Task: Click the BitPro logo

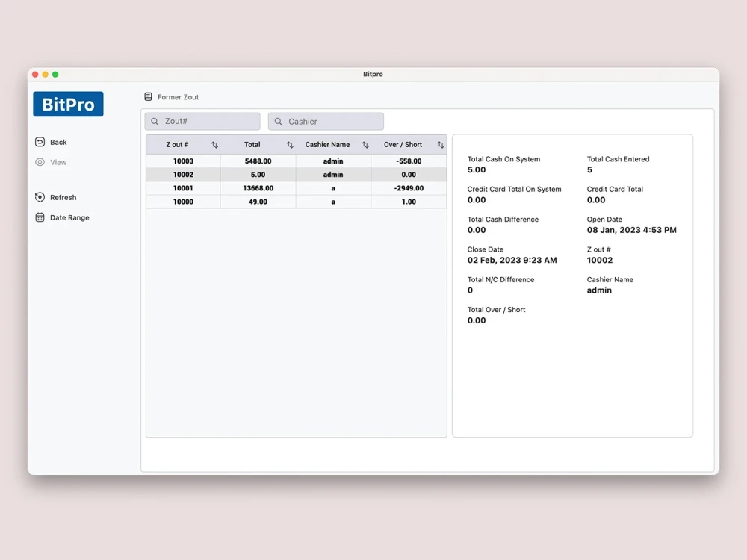Action: tap(68, 104)
